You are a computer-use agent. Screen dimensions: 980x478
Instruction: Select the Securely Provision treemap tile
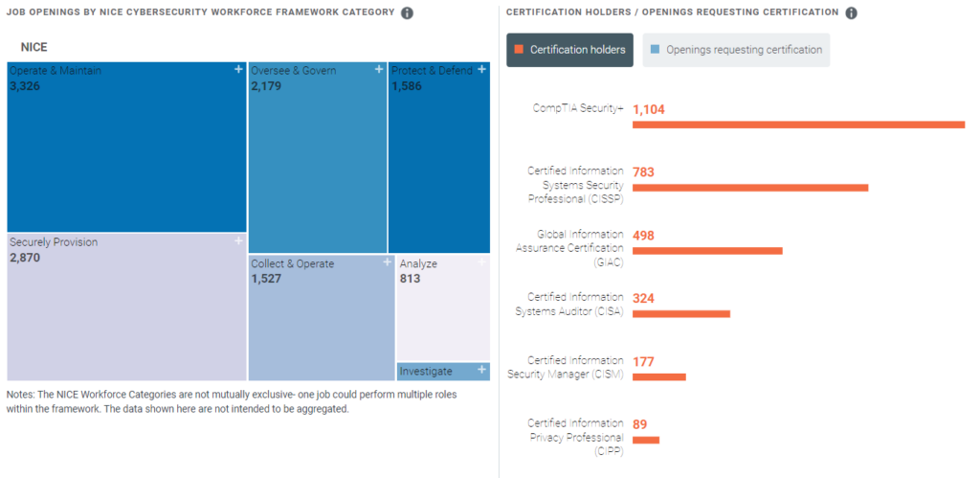click(126, 307)
